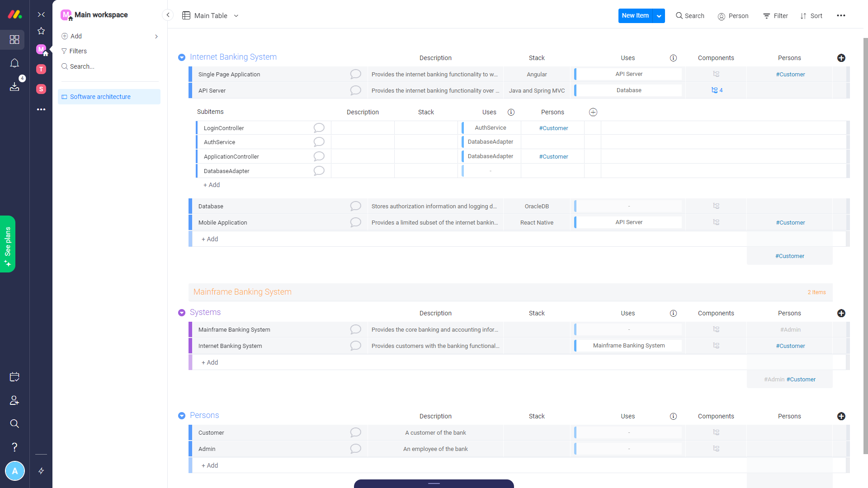Open conversation bubble for API Server row
Viewport: 868px width, 488px height.
[x=355, y=90]
